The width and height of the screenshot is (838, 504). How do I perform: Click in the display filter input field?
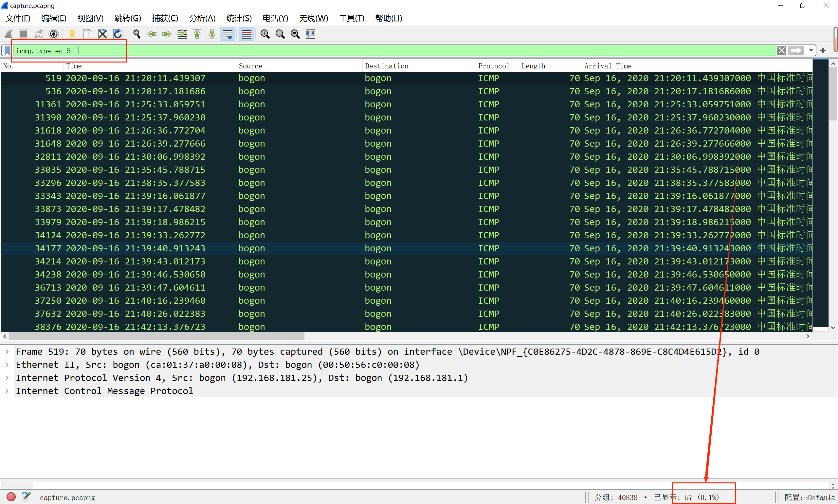pos(408,51)
